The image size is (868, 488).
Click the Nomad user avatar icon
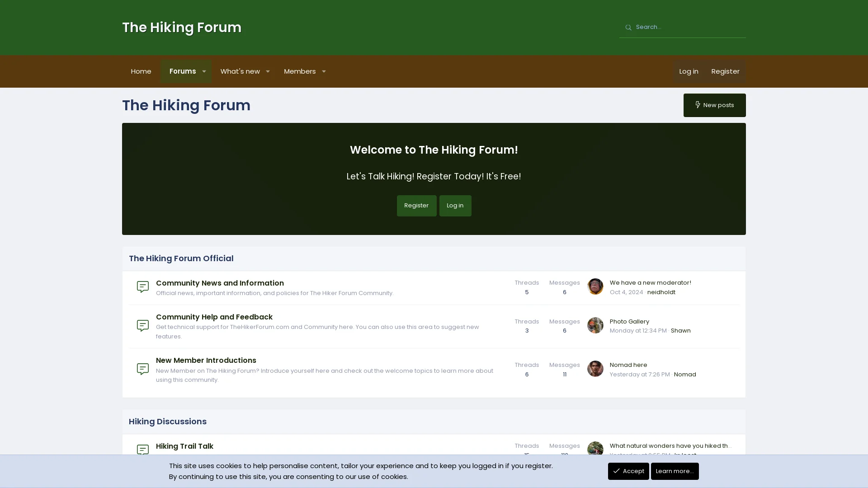pos(595,369)
